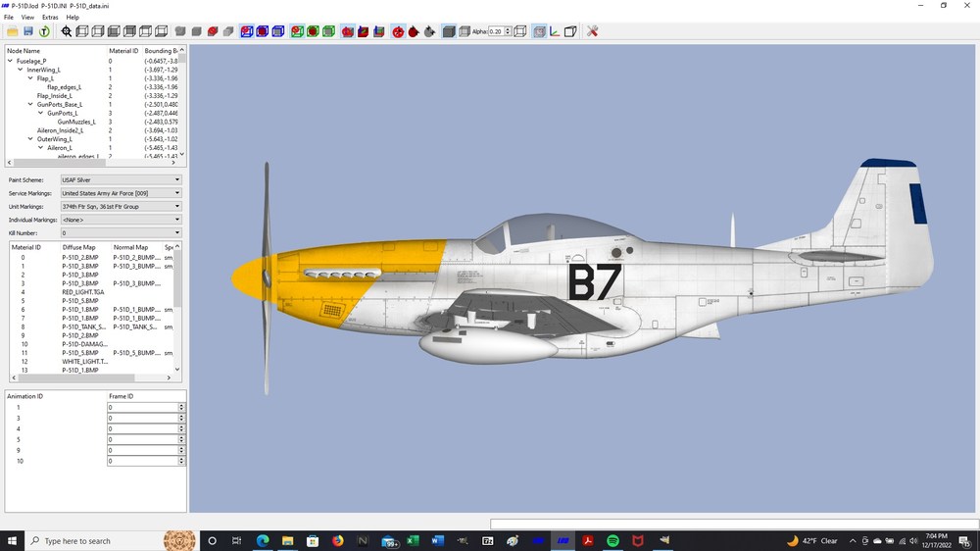Collapse the OuterWing_L tree node
This screenshot has width=980, height=551.
pyautogui.click(x=30, y=139)
